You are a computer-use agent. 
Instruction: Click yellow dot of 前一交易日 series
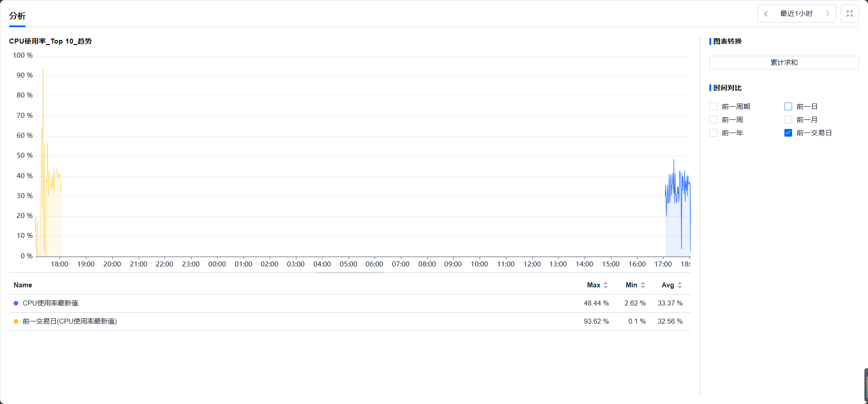point(16,321)
